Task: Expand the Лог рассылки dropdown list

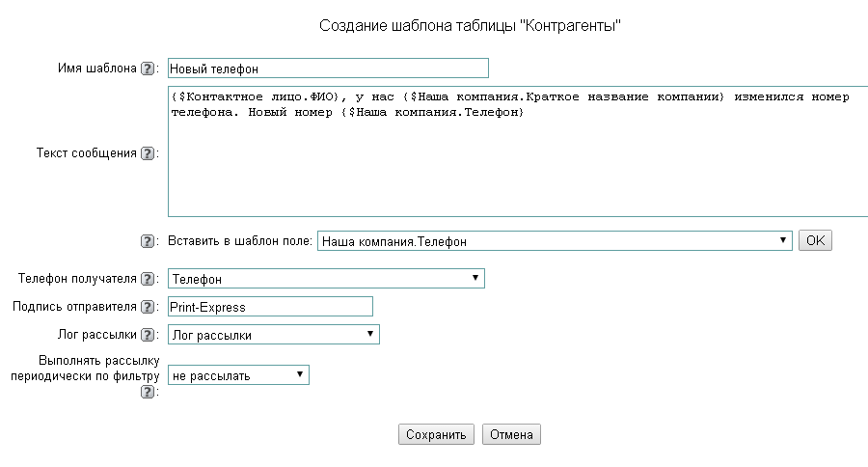Action: tap(274, 335)
